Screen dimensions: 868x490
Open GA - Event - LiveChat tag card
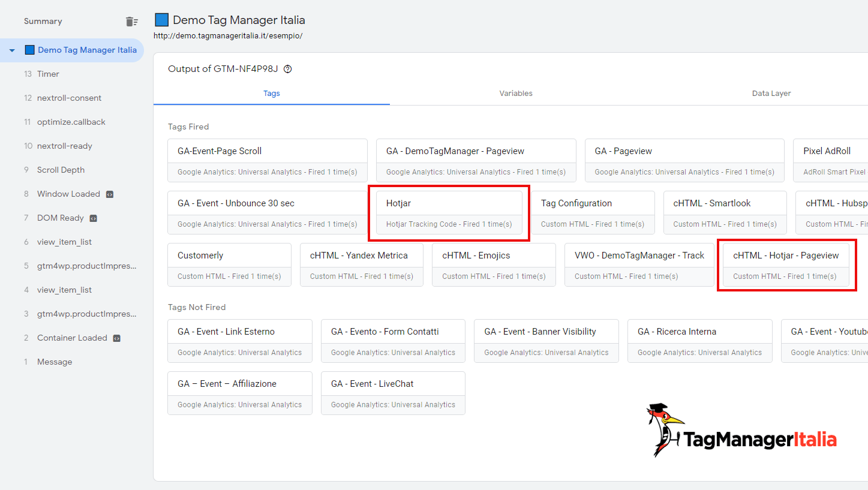(394, 393)
